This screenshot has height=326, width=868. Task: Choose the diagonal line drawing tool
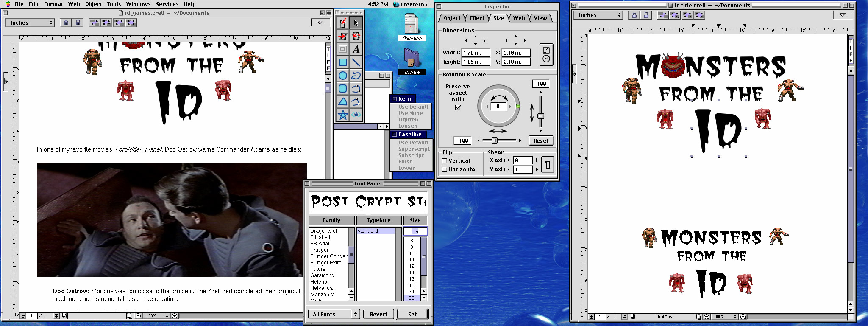point(356,62)
